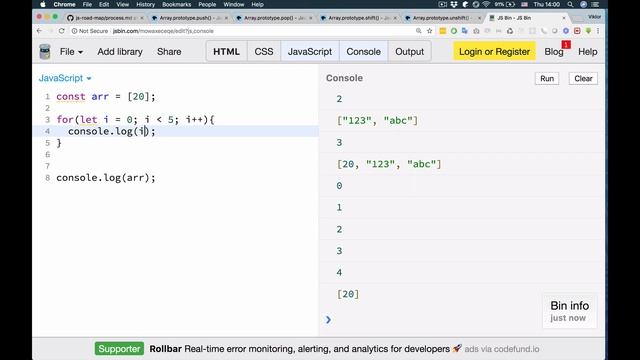Switch to the Array.prototype.shift() tab

tap(358, 18)
